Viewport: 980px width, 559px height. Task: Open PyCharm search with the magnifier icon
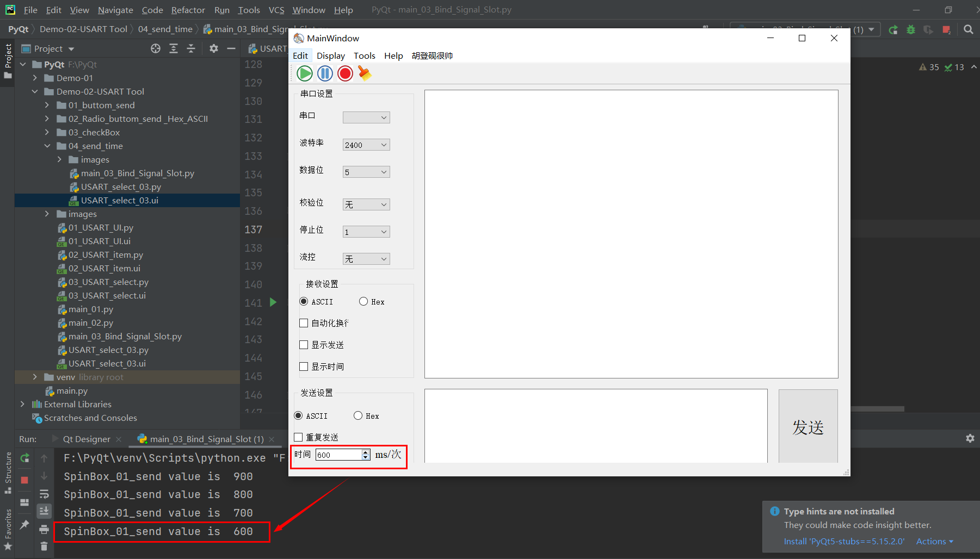(x=968, y=29)
